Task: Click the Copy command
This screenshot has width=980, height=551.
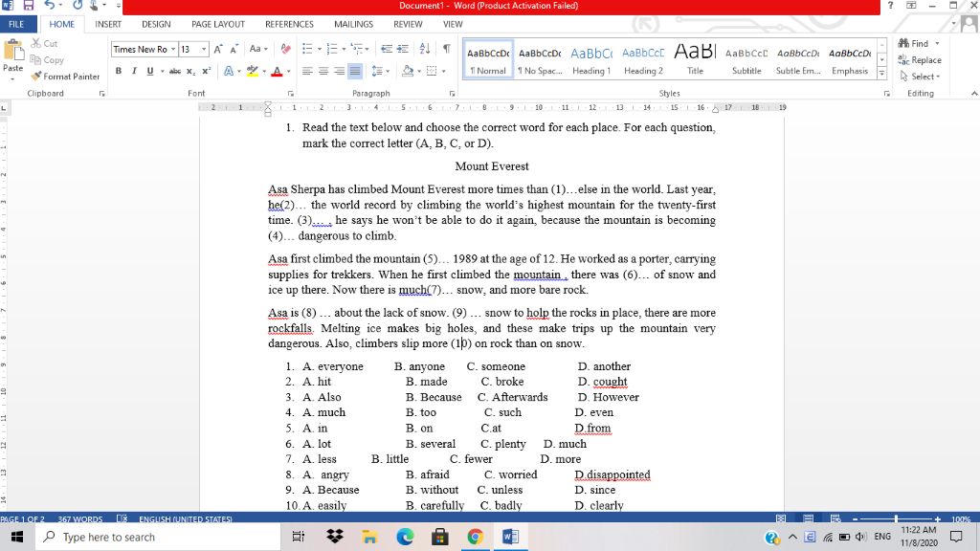Action: pyautogui.click(x=48, y=60)
